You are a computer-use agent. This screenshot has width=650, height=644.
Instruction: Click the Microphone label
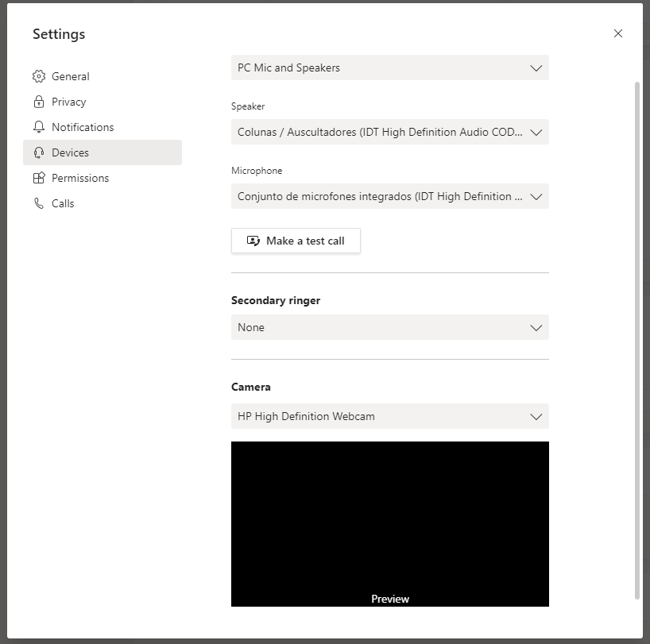tap(257, 171)
